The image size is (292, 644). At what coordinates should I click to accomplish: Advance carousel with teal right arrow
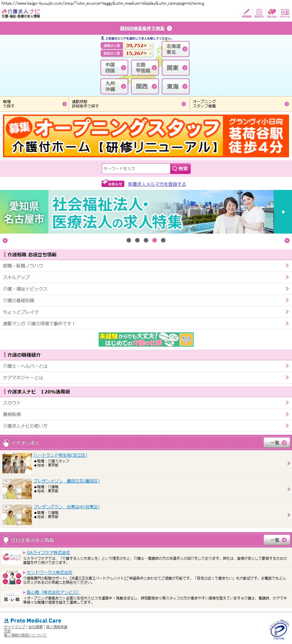[283, 212]
